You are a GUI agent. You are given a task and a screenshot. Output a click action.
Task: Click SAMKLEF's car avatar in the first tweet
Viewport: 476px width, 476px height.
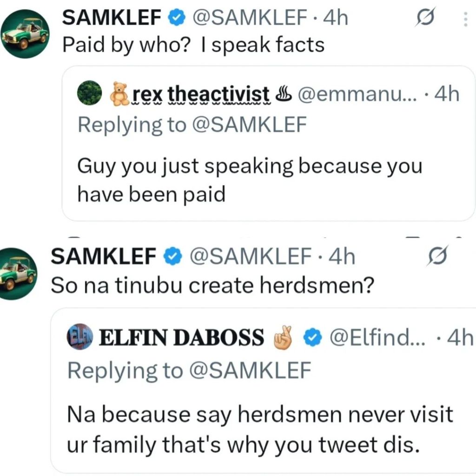(x=25, y=35)
